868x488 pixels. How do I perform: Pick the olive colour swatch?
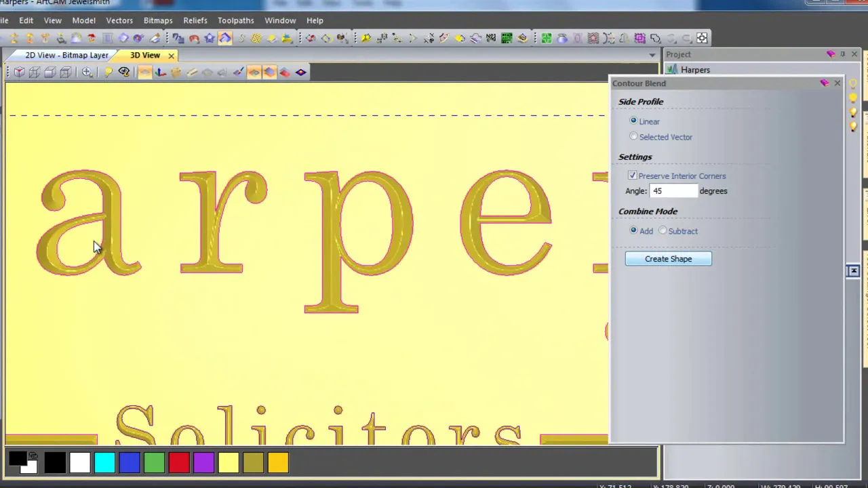(x=254, y=462)
